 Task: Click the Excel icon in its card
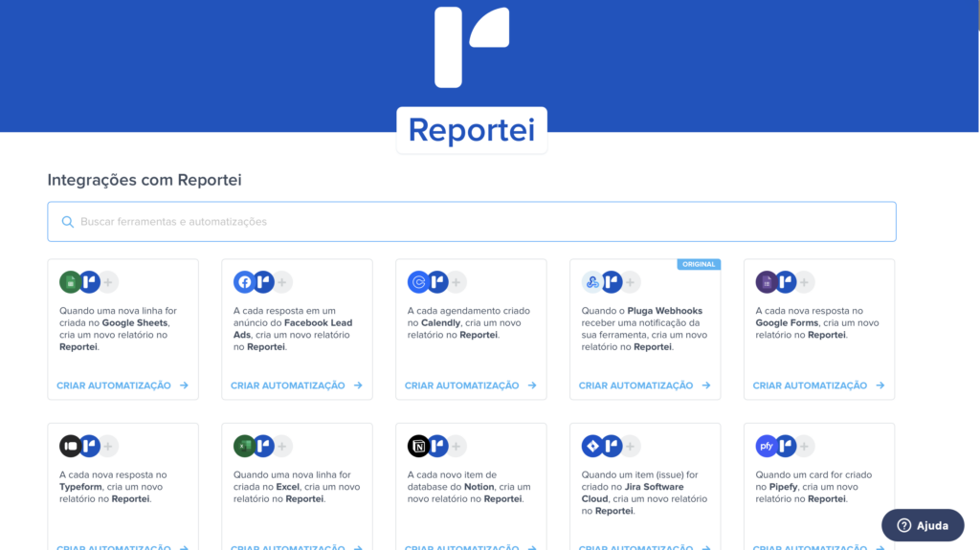(x=244, y=446)
